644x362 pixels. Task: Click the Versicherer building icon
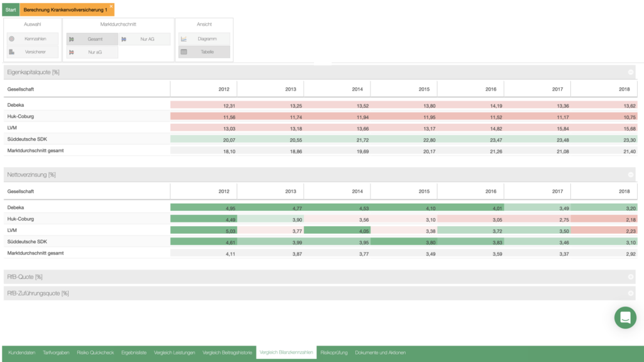pyautogui.click(x=12, y=52)
